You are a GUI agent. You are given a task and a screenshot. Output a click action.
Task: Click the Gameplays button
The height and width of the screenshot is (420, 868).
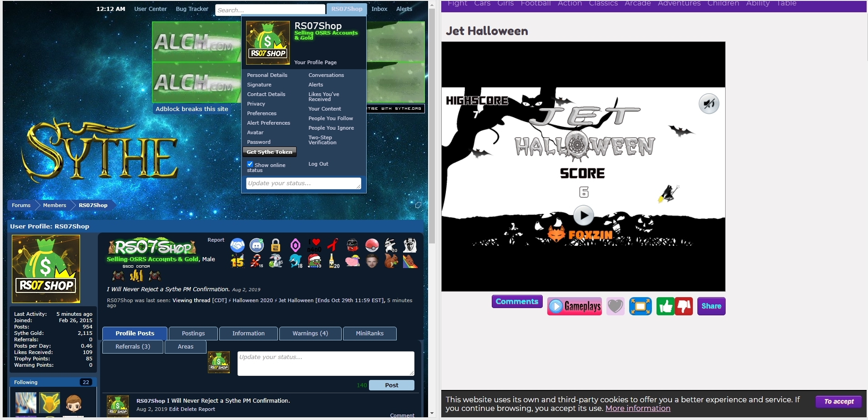(x=575, y=306)
